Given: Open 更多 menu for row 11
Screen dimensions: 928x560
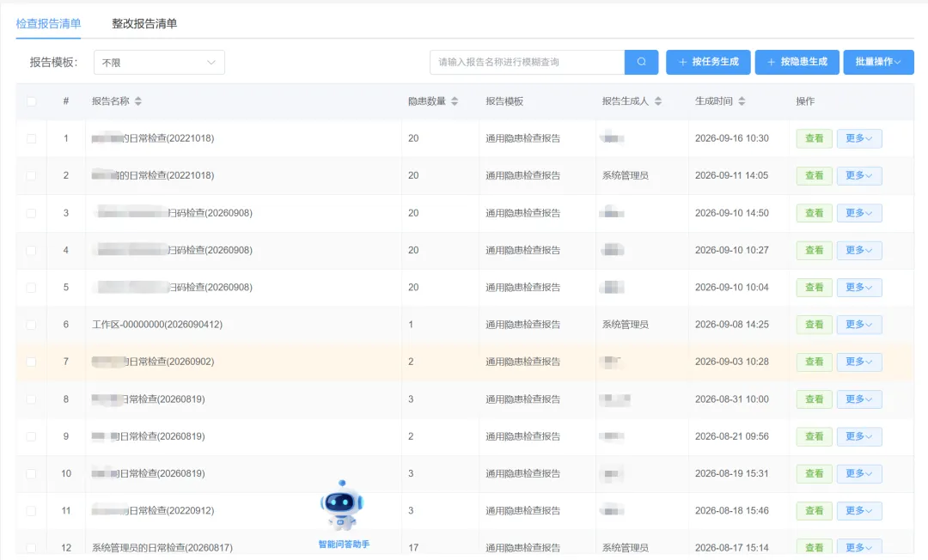Looking at the screenshot, I should (x=858, y=511).
